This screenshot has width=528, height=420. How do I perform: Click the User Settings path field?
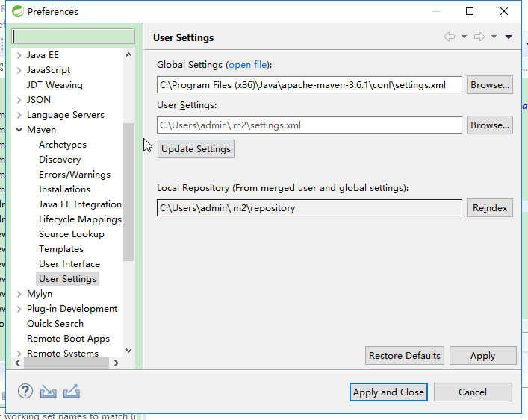point(309,125)
